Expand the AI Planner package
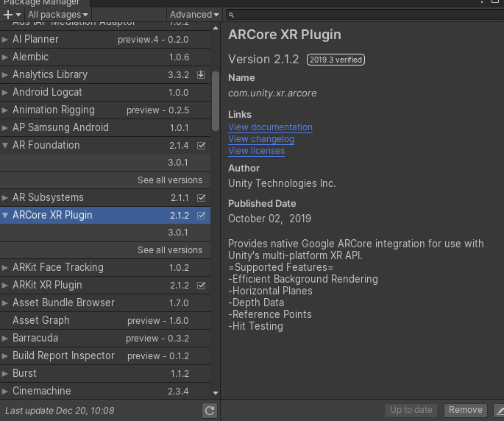 [5, 40]
